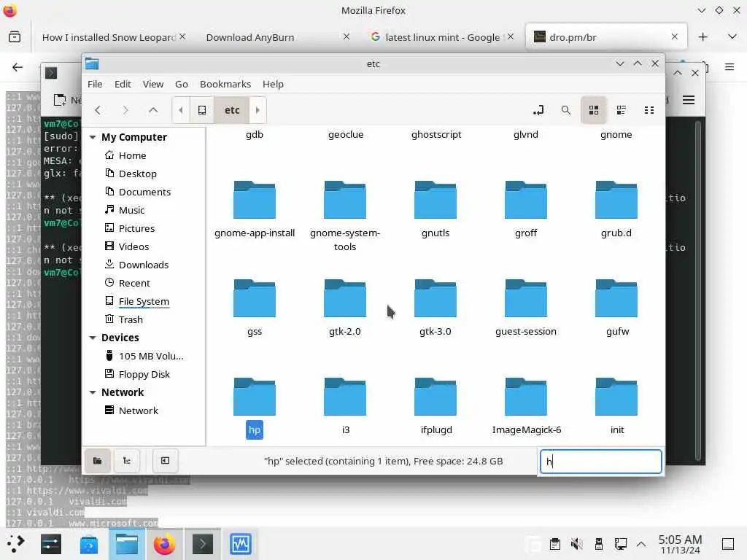Select i3 folder
The width and height of the screenshot is (747, 560).
[x=345, y=407]
